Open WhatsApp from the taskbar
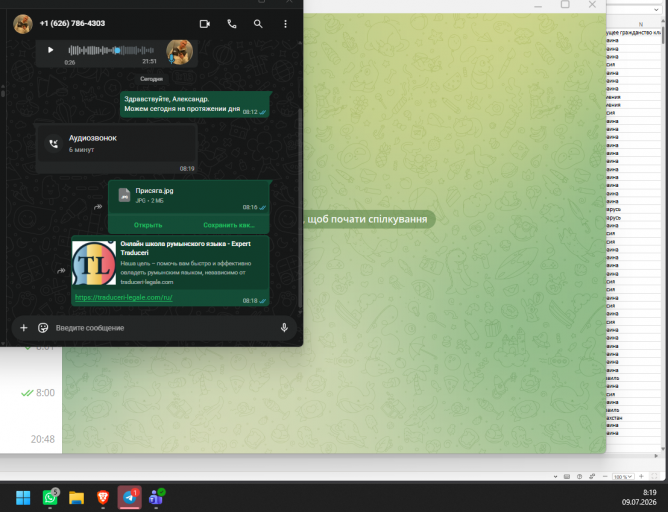 (x=50, y=498)
